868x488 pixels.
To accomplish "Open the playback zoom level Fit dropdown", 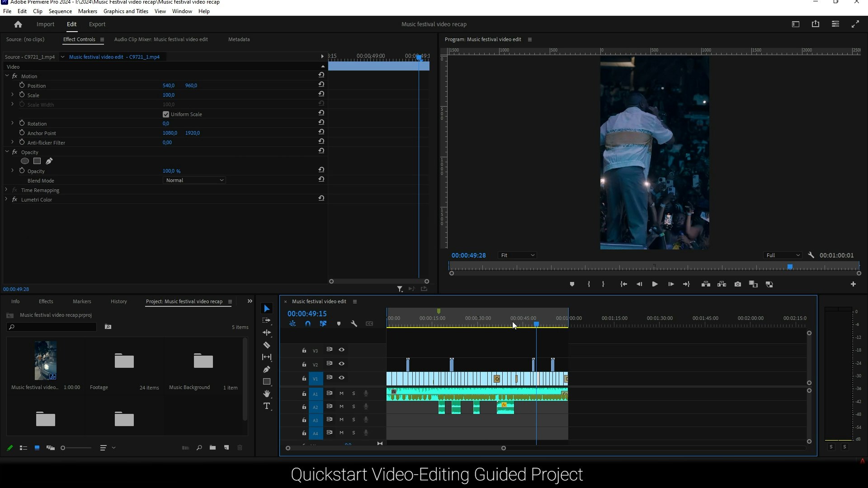I will 517,255.
